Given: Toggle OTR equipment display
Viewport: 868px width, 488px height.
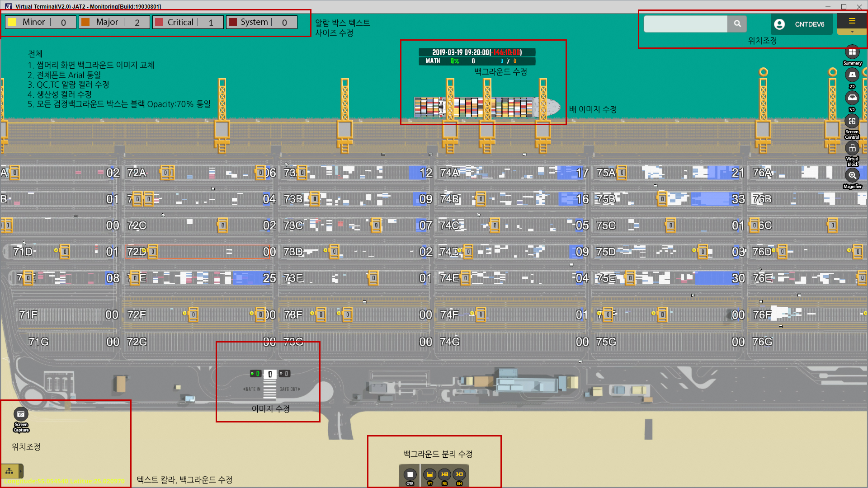Looking at the screenshot, I should click(x=410, y=474).
